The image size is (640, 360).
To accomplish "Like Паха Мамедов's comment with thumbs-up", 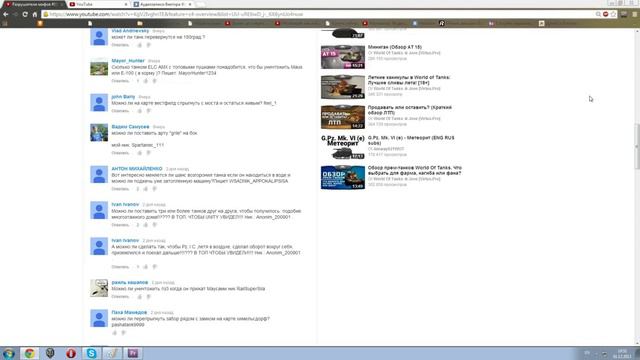I will point(115,333).
